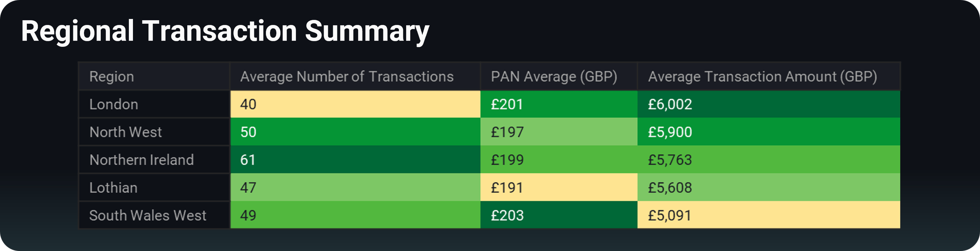Click the Regional Transaction Summary title
The image size is (980, 251).
(x=225, y=31)
